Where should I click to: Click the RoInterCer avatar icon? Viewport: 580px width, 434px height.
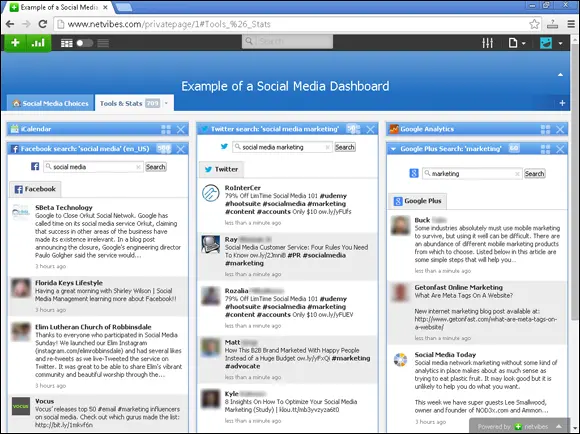211,193
